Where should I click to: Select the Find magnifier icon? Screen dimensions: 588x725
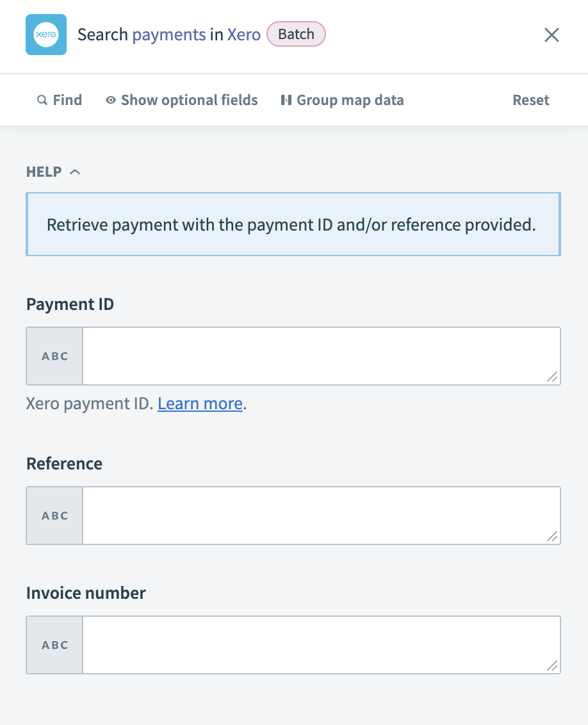(x=40, y=100)
